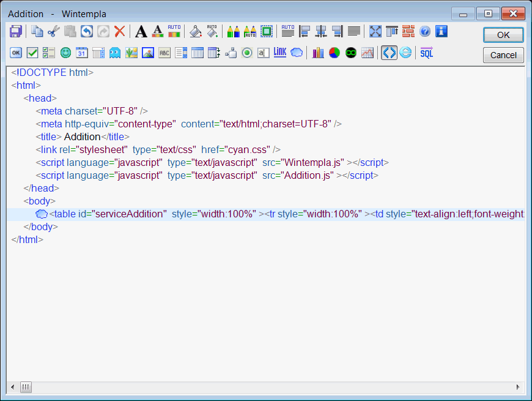Copy using the toolbar copy icon

pyautogui.click(x=37, y=32)
